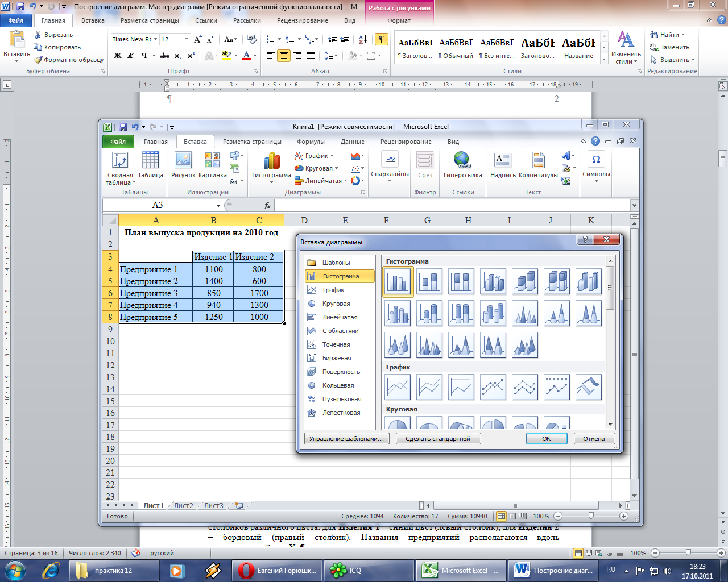The width and height of the screenshot is (728, 582).
Task: Click Формат по образцу in Word
Action: [x=68, y=60]
